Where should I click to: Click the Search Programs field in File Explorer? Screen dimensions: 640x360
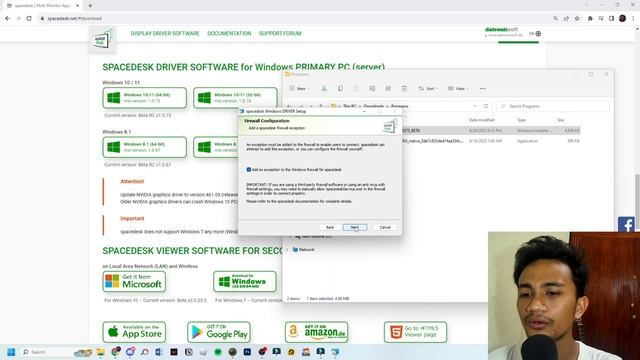tap(553, 106)
